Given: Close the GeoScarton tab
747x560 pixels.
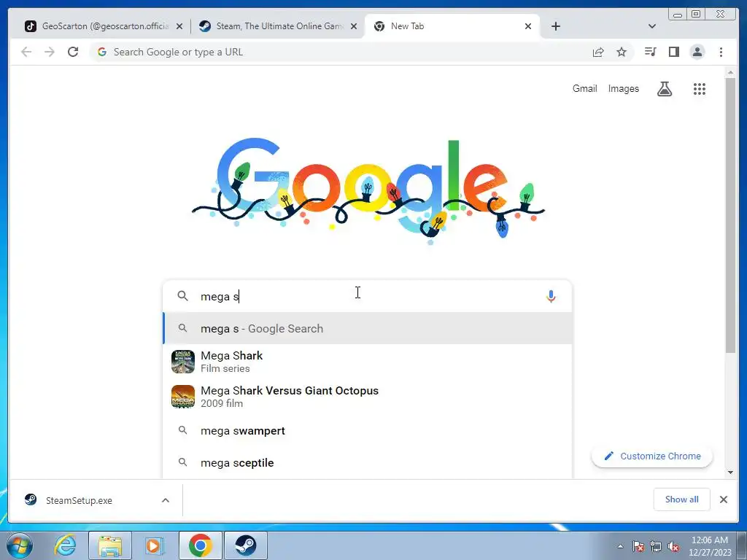Looking at the screenshot, I should click(x=179, y=26).
